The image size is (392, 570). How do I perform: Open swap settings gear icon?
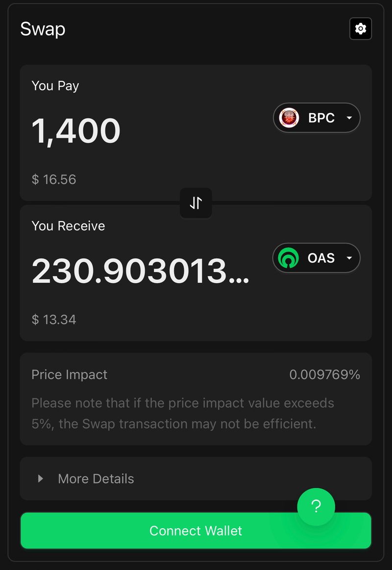coord(361,29)
